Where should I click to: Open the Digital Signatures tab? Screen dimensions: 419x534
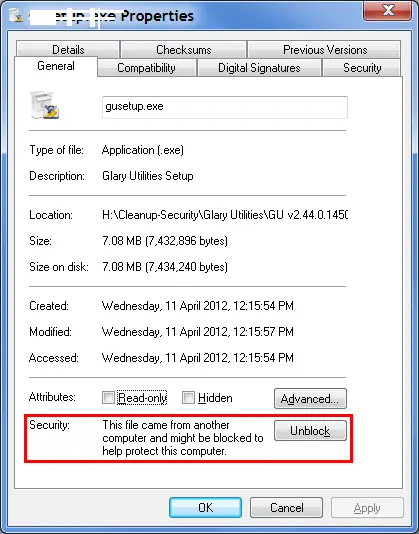259,68
